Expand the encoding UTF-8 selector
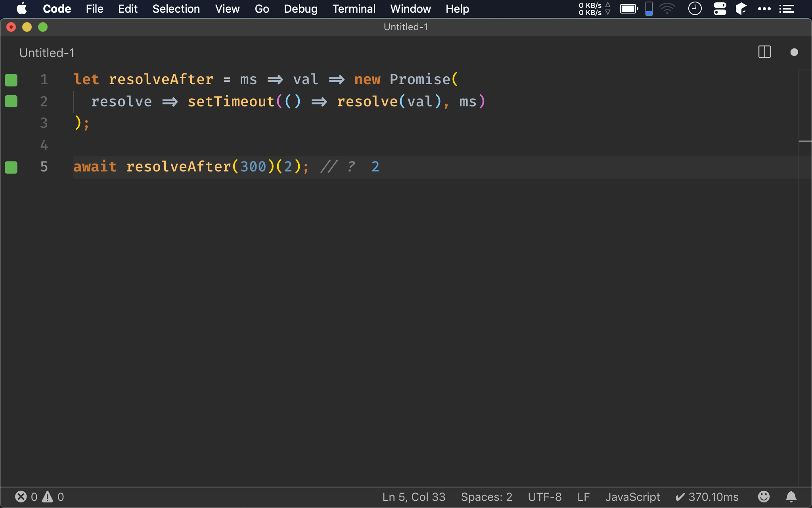The width and height of the screenshot is (812, 508). click(x=544, y=496)
